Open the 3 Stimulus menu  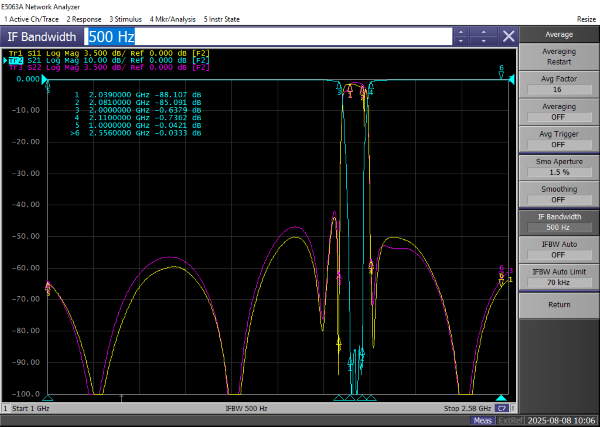[x=126, y=19]
